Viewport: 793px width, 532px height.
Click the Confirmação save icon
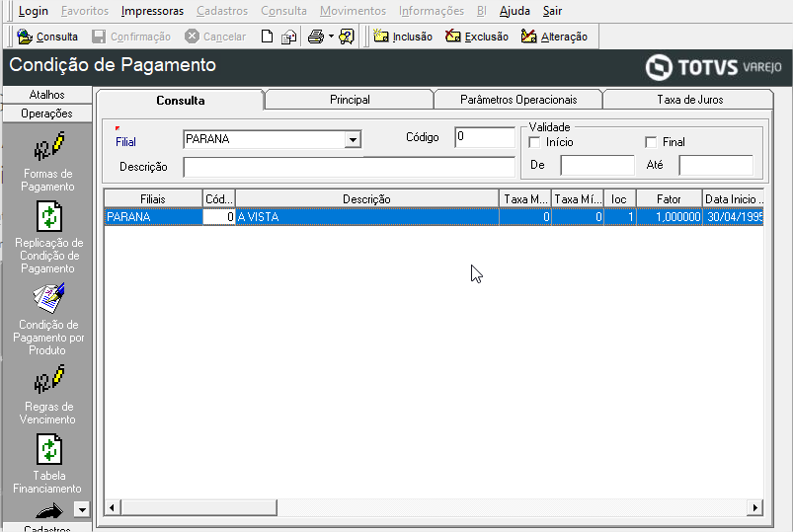tap(99, 37)
